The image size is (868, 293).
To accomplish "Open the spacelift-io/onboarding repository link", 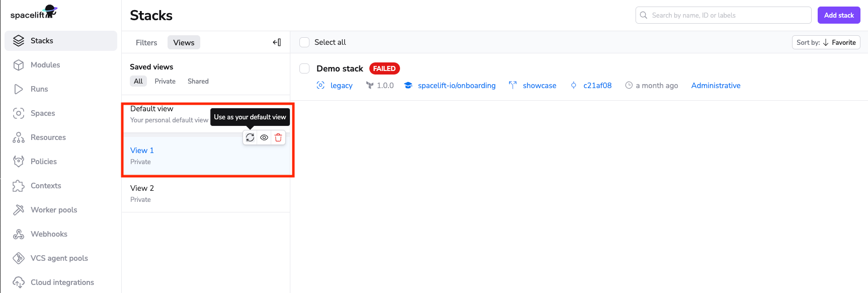I will coord(456,86).
